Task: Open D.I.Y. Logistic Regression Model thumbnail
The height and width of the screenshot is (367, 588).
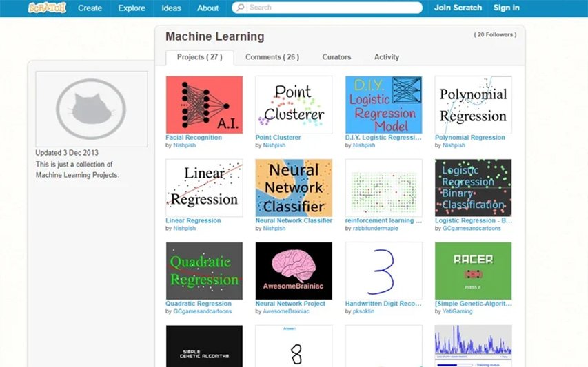Action: point(384,105)
